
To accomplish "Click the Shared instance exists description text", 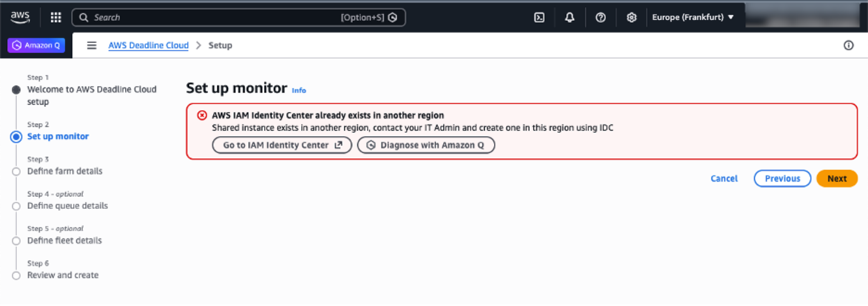I will [412, 128].
